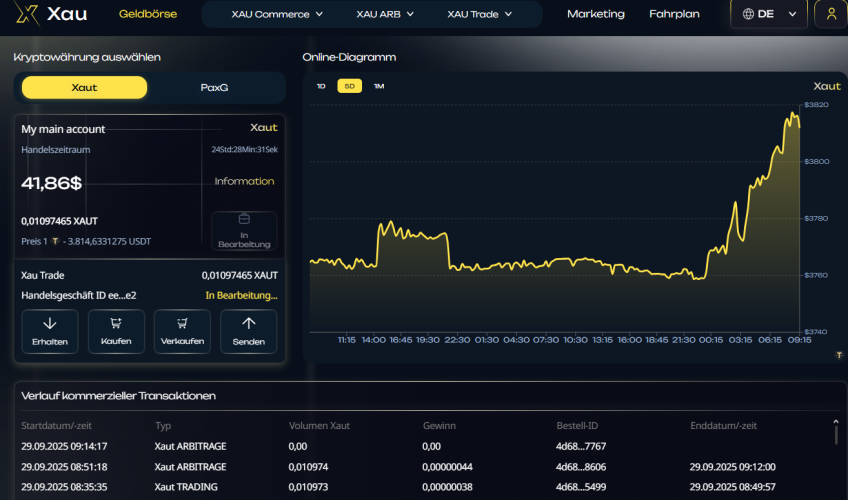
Task: Switch to the PaxG currency
Action: (214, 87)
